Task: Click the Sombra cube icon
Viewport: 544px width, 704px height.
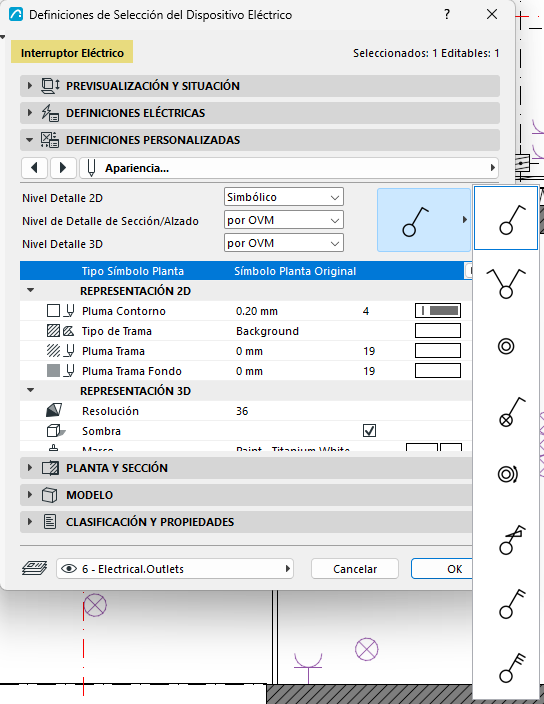Action: click(56, 431)
